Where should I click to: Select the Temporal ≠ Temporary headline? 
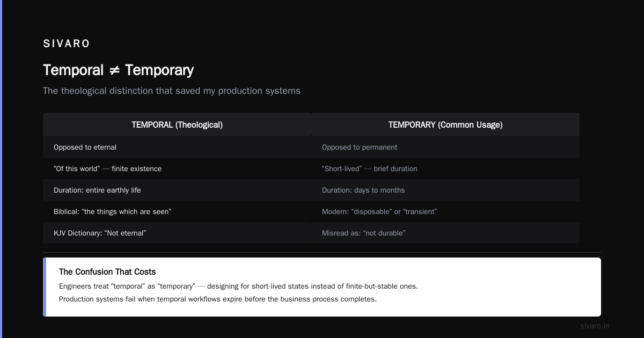(x=118, y=70)
